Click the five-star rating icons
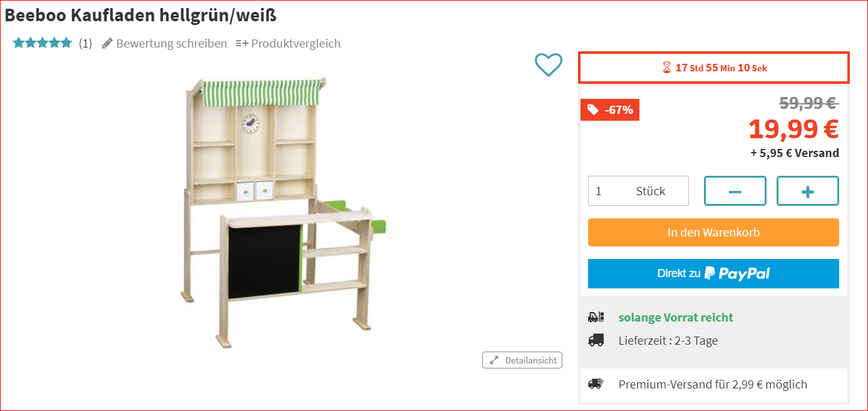 tap(43, 43)
